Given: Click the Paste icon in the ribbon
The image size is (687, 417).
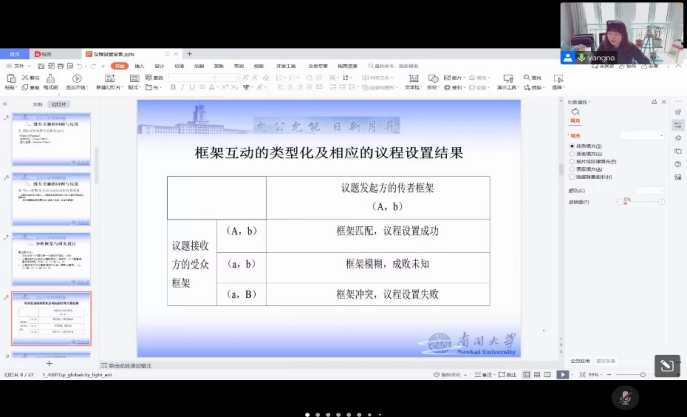Looking at the screenshot, I should coord(9,78).
